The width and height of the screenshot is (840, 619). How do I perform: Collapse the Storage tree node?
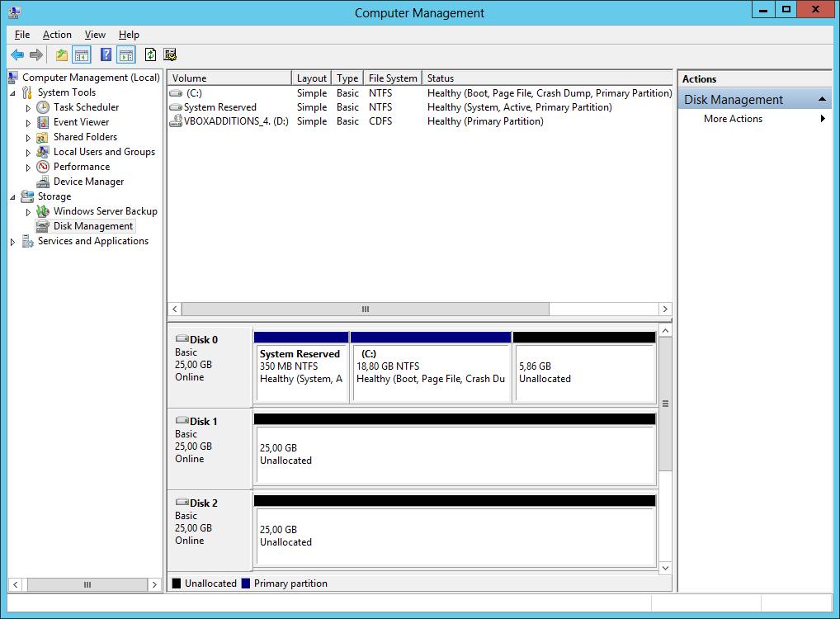(13, 197)
